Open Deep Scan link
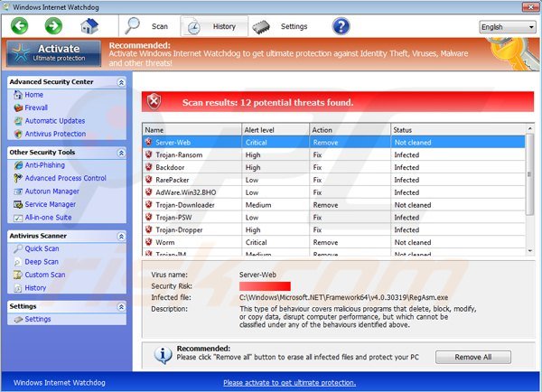Image resolution: width=542 pixels, height=392 pixels. pos(42,262)
